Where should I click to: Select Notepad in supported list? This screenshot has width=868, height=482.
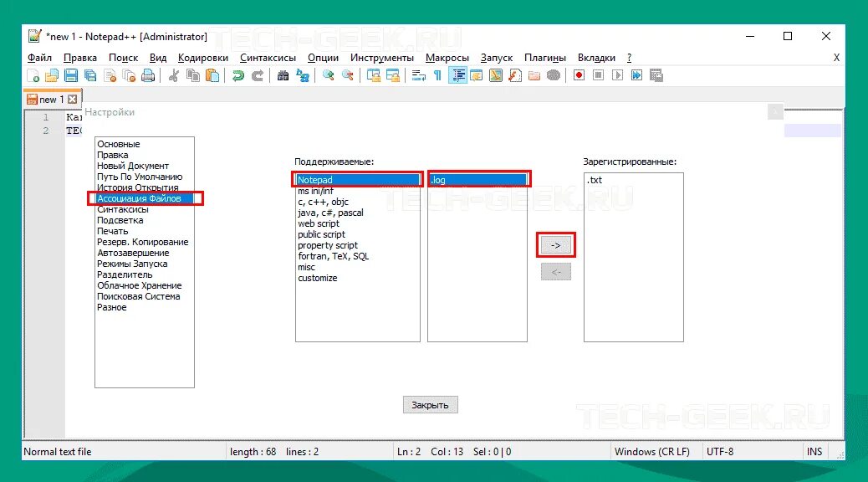[358, 180]
